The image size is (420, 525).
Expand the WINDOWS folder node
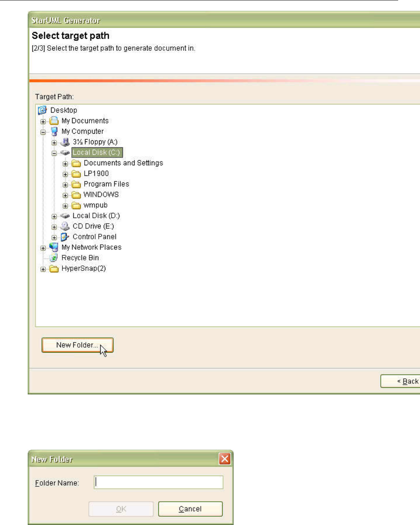point(66,195)
